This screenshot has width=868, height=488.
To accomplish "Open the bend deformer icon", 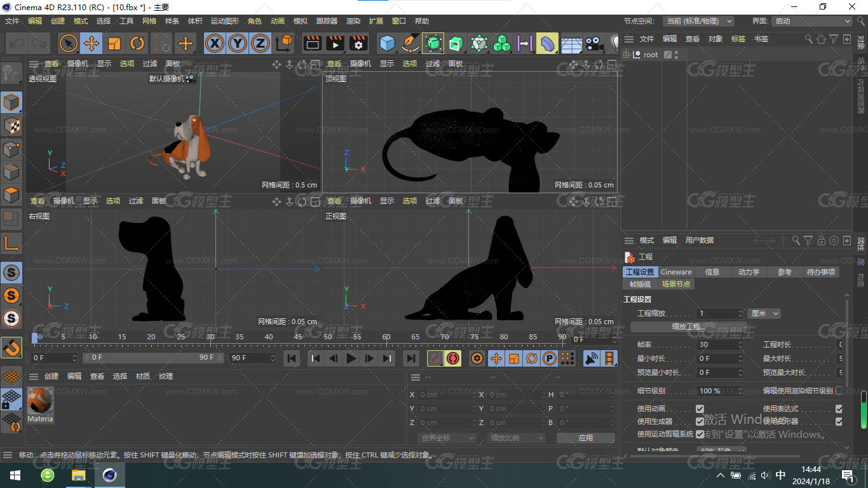I will [547, 43].
